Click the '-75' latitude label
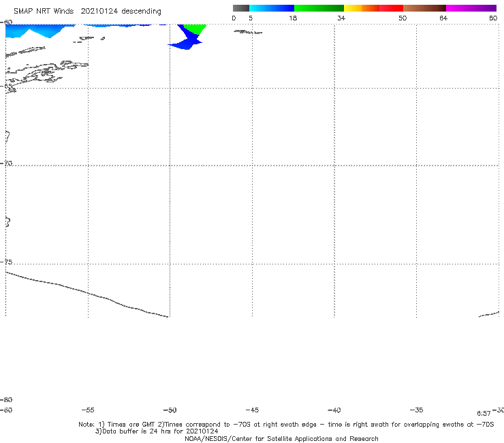The width and height of the screenshot is (504, 443). 6,262
